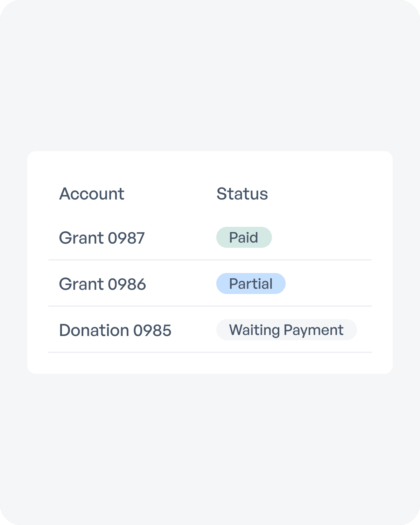The width and height of the screenshot is (420, 525).
Task: Select the word Payment in the gray badge
Action: [x=314, y=330]
